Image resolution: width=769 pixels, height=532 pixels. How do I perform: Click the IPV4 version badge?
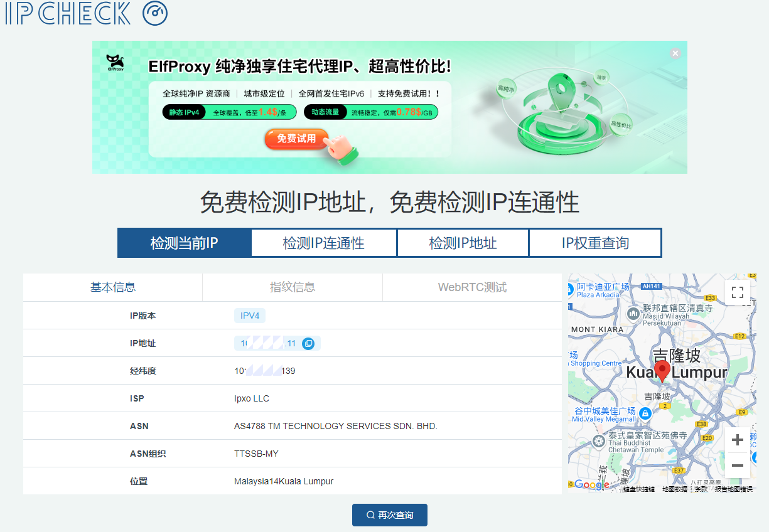(250, 316)
